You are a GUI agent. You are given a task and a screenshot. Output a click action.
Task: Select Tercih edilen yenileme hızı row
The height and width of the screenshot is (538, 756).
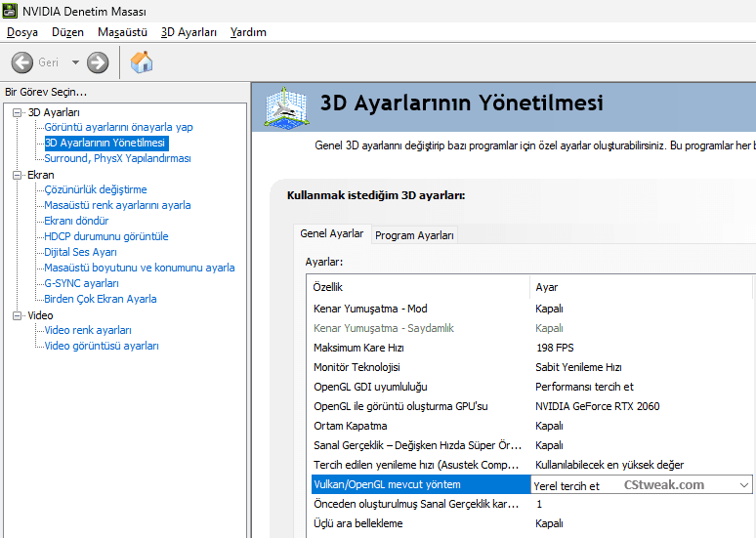[530, 465]
